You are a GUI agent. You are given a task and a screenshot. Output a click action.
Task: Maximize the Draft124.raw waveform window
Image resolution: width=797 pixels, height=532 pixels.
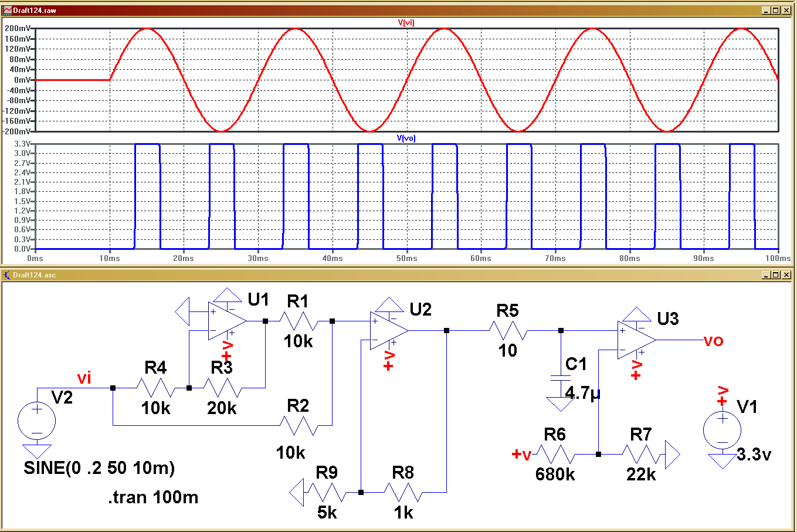click(x=776, y=10)
